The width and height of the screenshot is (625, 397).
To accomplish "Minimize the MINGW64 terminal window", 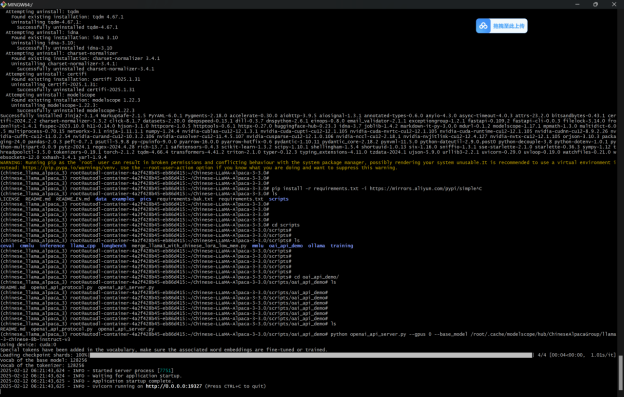I will coord(577,4).
